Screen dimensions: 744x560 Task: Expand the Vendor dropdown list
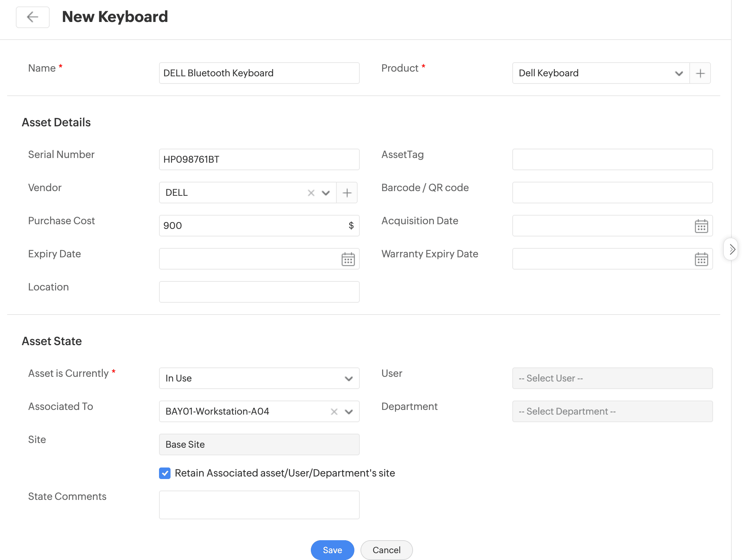[x=326, y=193]
